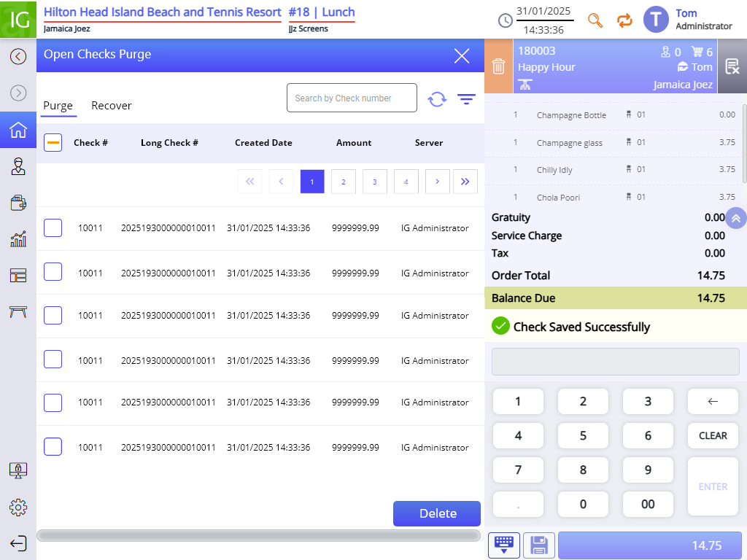Image resolution: width=747 pixels, height=560 pixels.
Task: Click the Hilton Head Island resort link
Action: (163, 12)
